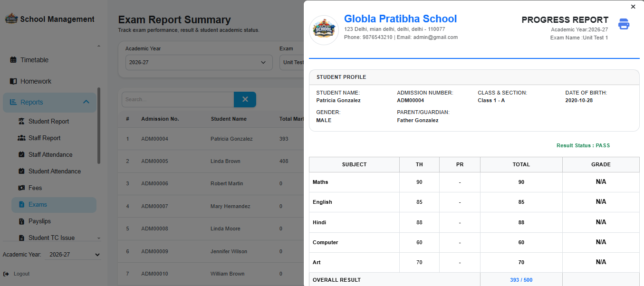
Task: Click the English subject row
Action: tap(474, 202)
